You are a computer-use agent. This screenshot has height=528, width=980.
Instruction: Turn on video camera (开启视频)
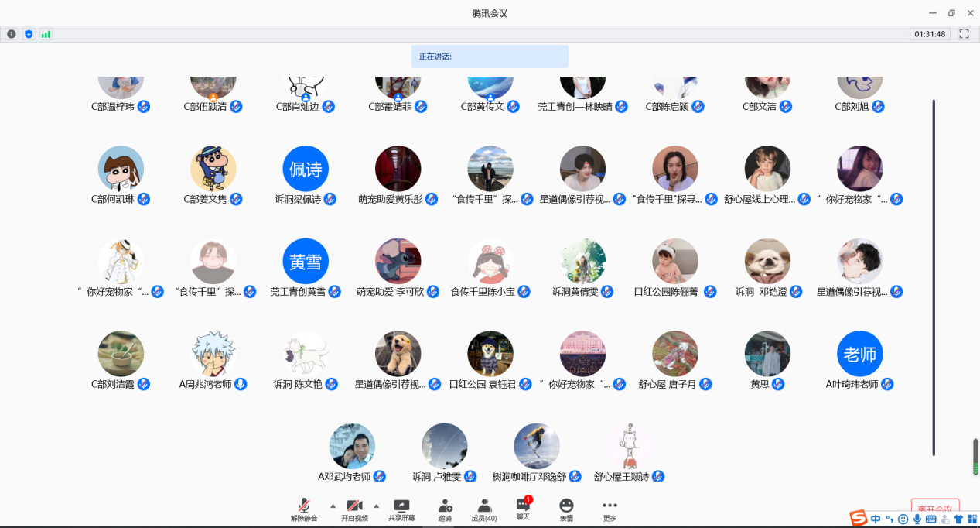pos(354,509)
